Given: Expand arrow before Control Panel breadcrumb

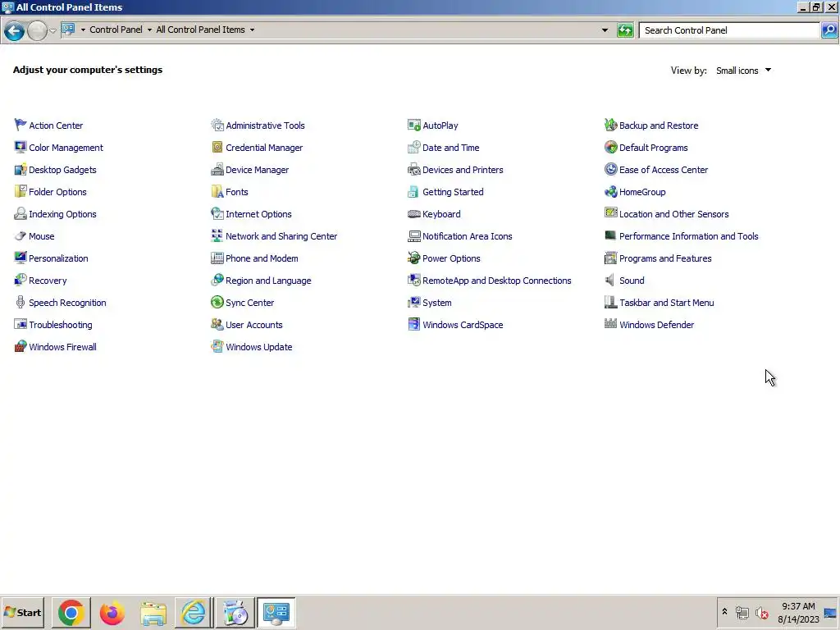Looking at the screenshot, I should point(83,30).
